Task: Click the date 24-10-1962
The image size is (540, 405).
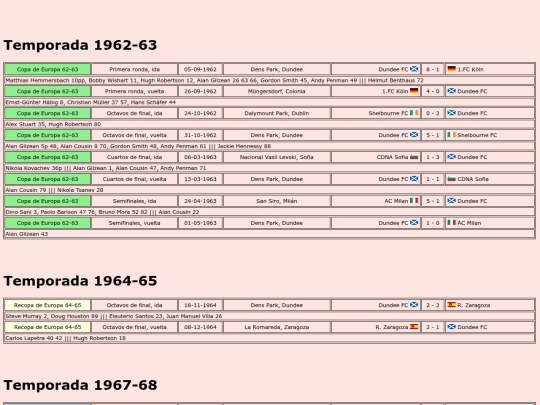Action: click(x=200, y=113)
